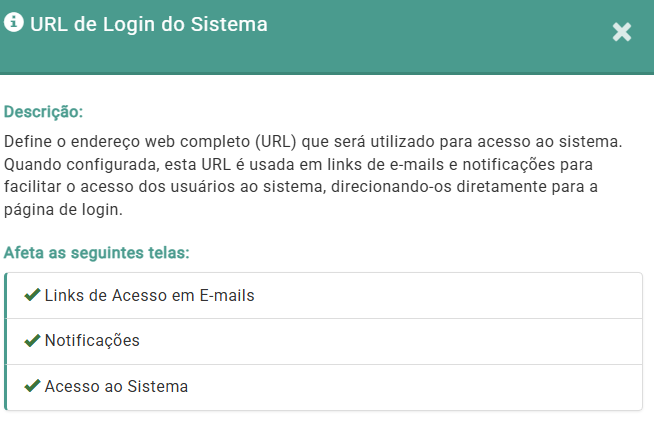Click the Descrição section heading
The width and height of the screenshot is (654, 421).
(x=43, y=111)
